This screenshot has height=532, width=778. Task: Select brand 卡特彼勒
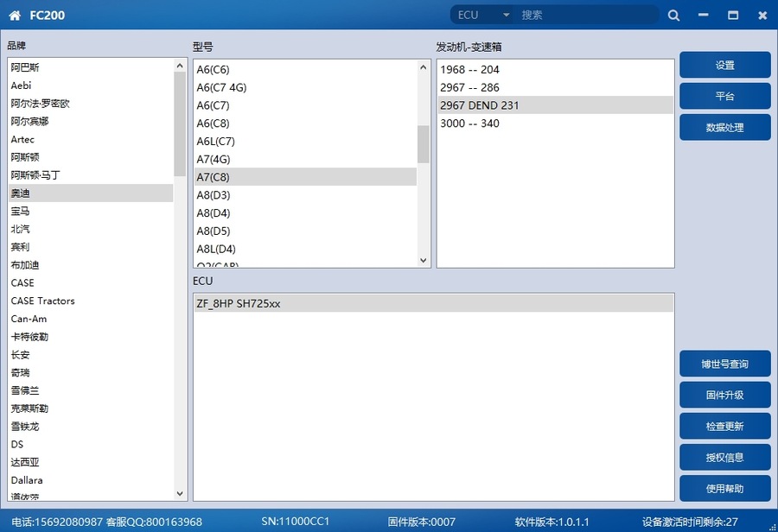91,337
